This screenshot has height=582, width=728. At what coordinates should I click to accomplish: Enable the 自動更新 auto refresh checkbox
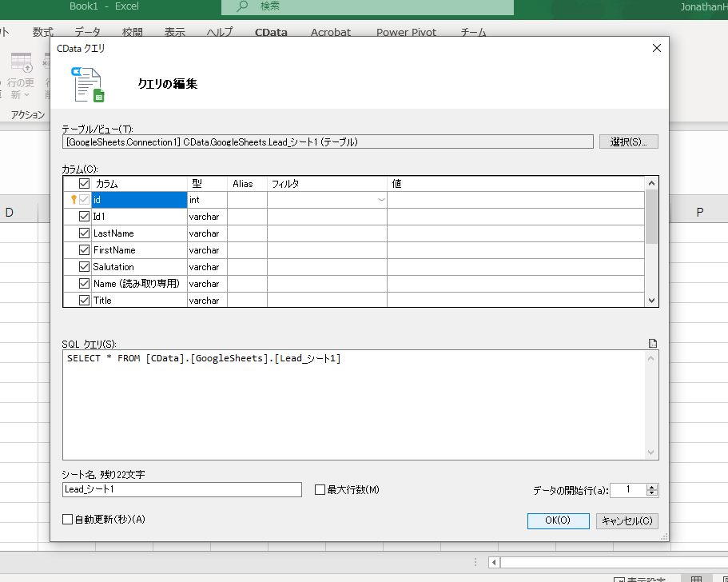point(68,520)
